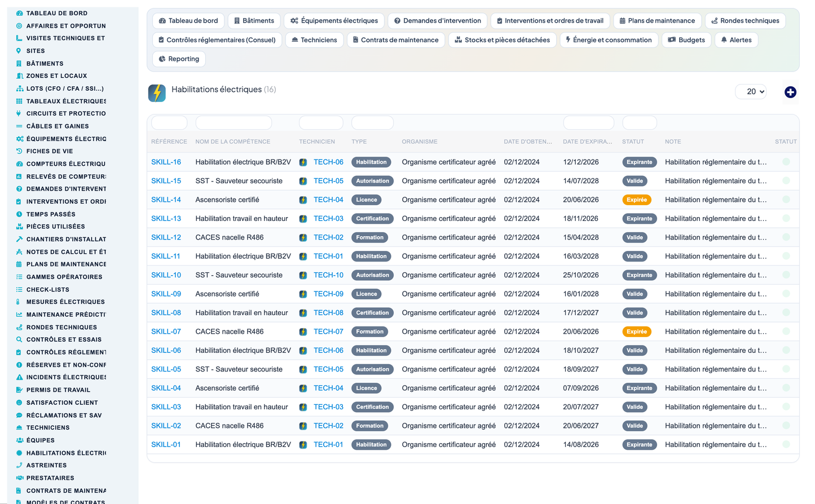The width and height of the screenshot is (815, 504).
Task: Sort by the Organisme column header
Action: [420, 142]
